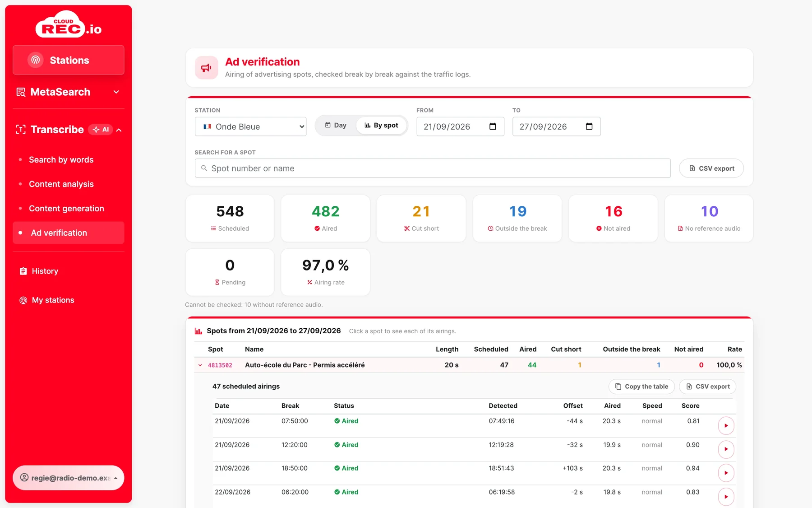Open Search by words
Viewport: 812px width, 508px height.
click(61, 160)
